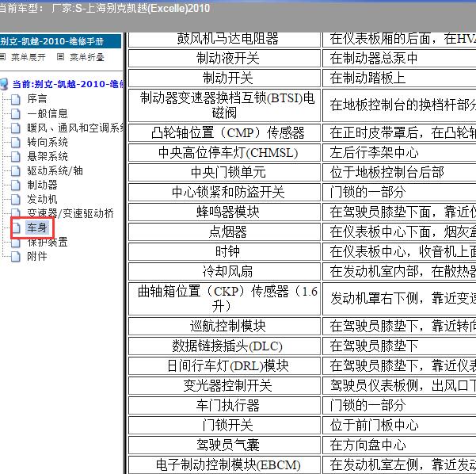The width and height of the screenshot is (476, 474).
Task: Click the 在驾驶员膝垫下 location cell
Action: 399,346
